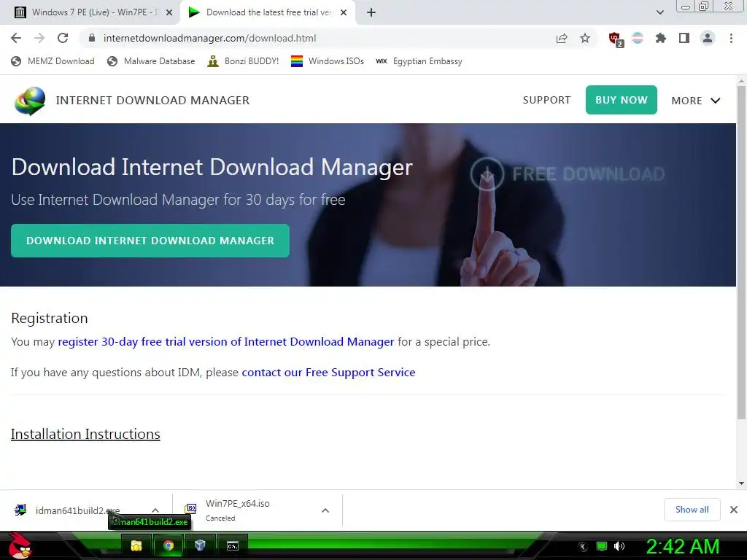Screen dimensions: 747x560
Task: Click the address bar URL field
Action: (314, 38)
